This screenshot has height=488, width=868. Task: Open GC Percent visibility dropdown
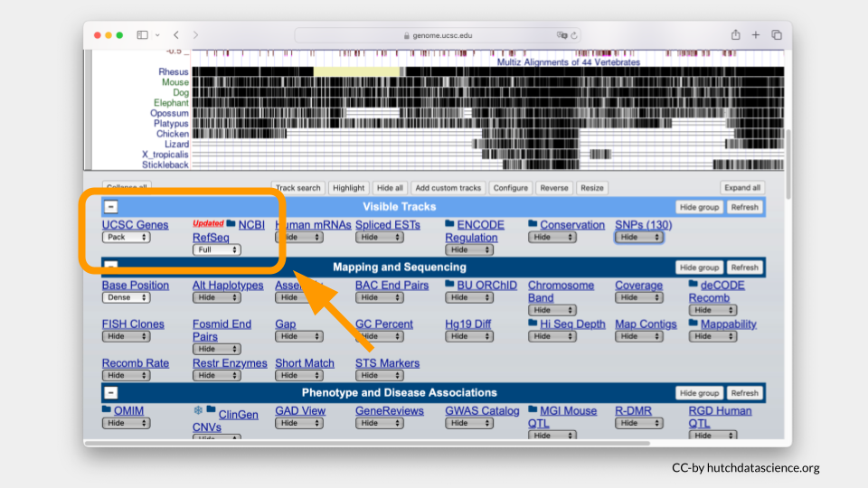pos(379,336)
